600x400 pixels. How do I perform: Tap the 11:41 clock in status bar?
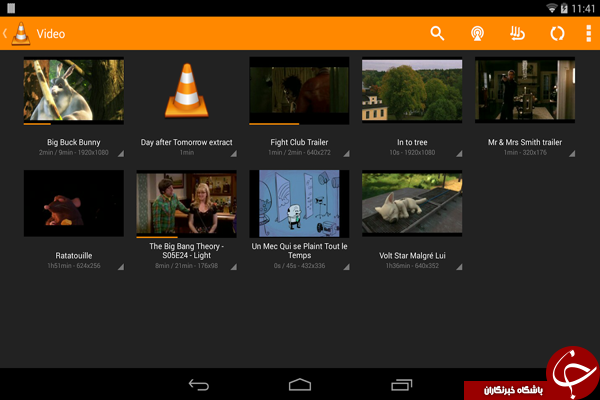583,8
